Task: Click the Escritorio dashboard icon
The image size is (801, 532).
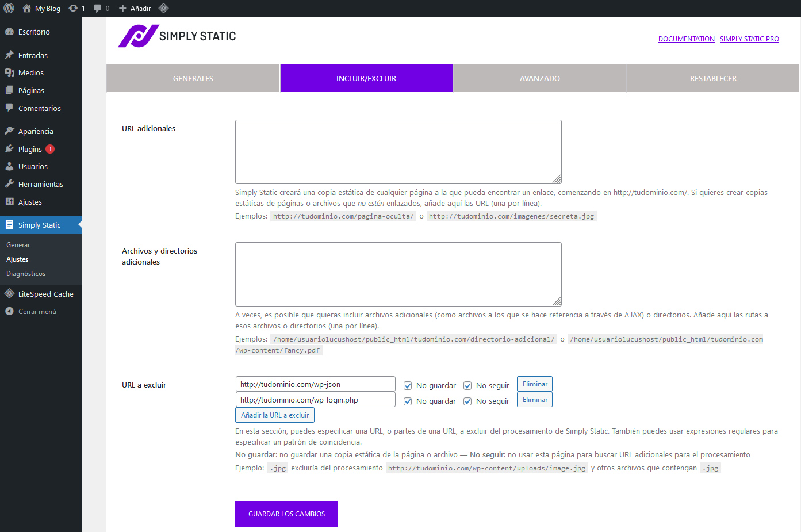Action: [9, 32]
